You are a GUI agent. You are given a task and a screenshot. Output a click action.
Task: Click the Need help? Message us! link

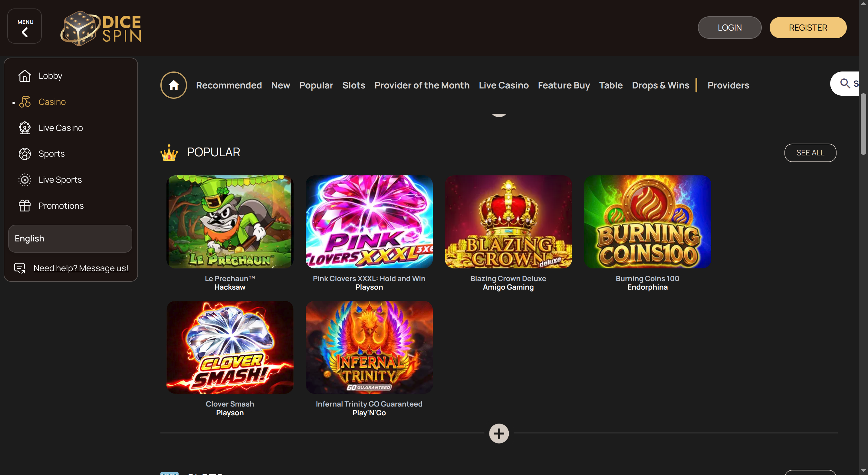tap(81, 268)
